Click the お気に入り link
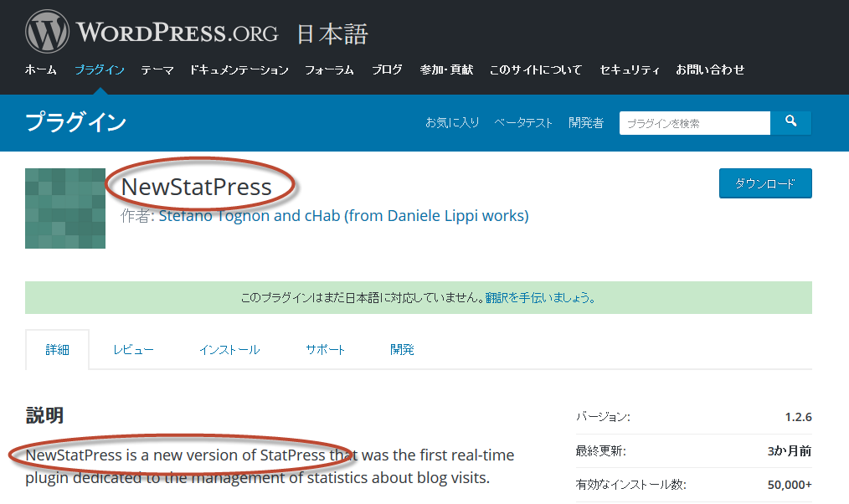 tap(452, 123)
